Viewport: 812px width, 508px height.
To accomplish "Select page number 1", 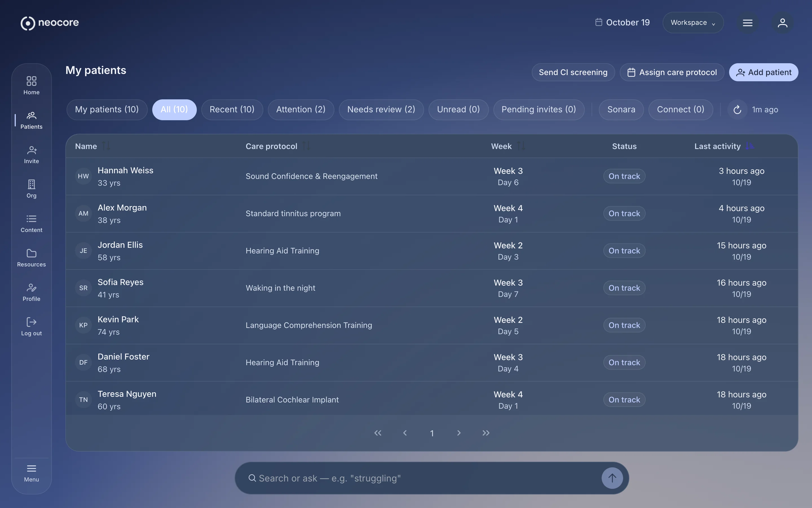I will [432, 433].
